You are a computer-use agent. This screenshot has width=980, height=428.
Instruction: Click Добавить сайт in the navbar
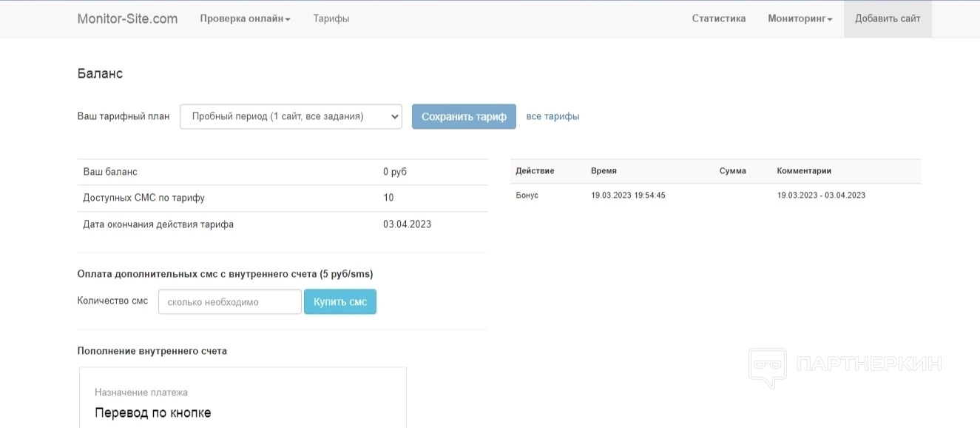(888, 19)
